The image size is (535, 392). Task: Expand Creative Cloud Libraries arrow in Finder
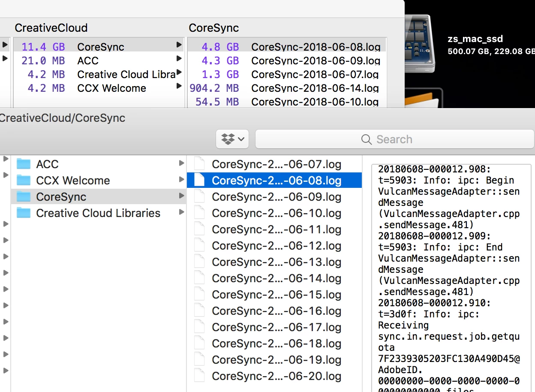point(181,212)
